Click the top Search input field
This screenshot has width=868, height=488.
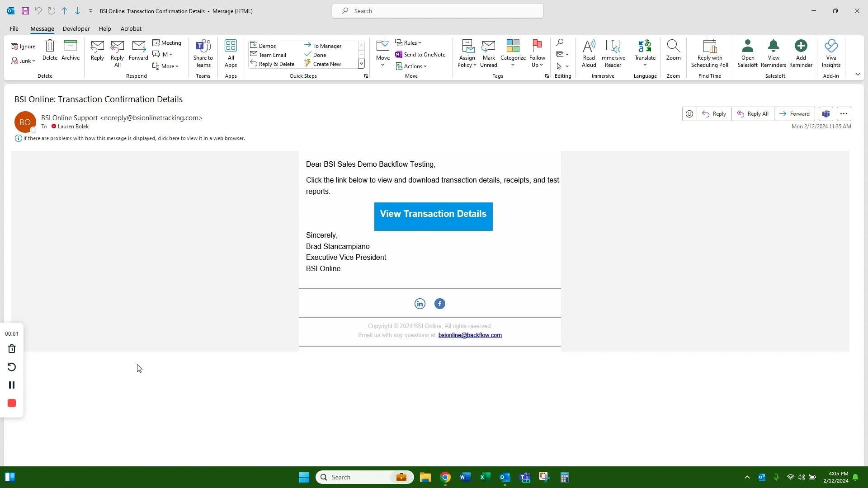point(438,11)
